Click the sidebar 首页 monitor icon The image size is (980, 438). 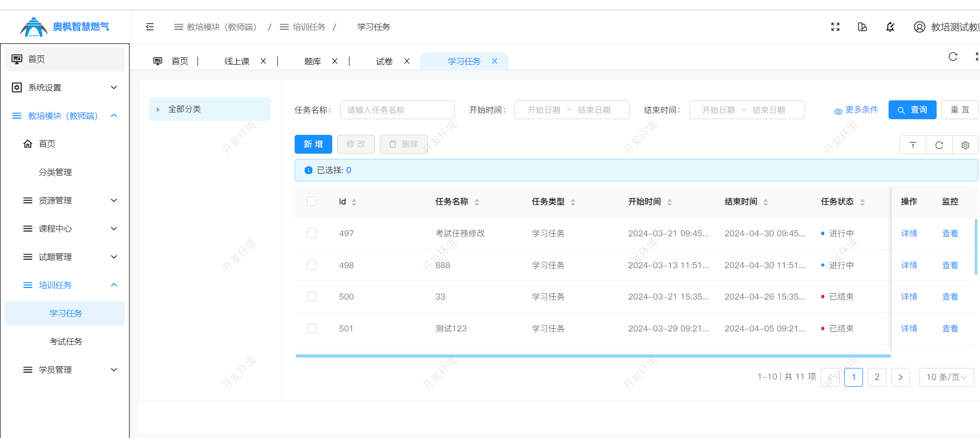[17, 59]
